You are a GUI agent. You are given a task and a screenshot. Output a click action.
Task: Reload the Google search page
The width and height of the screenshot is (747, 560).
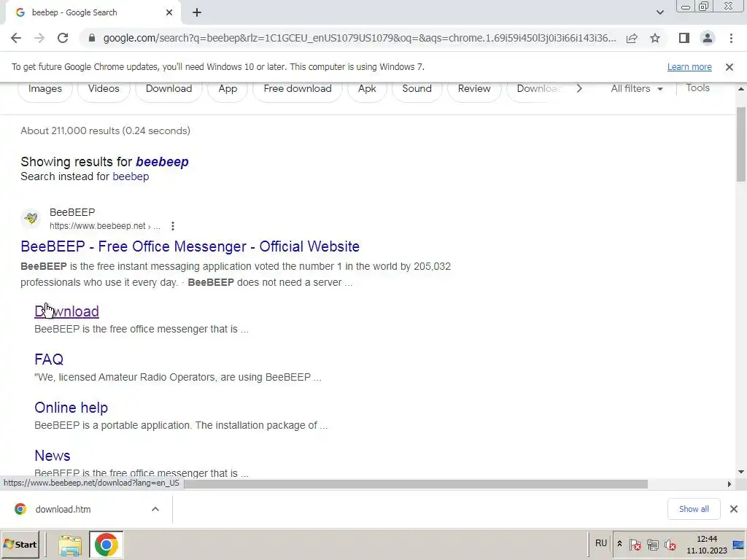click(63, 38)
